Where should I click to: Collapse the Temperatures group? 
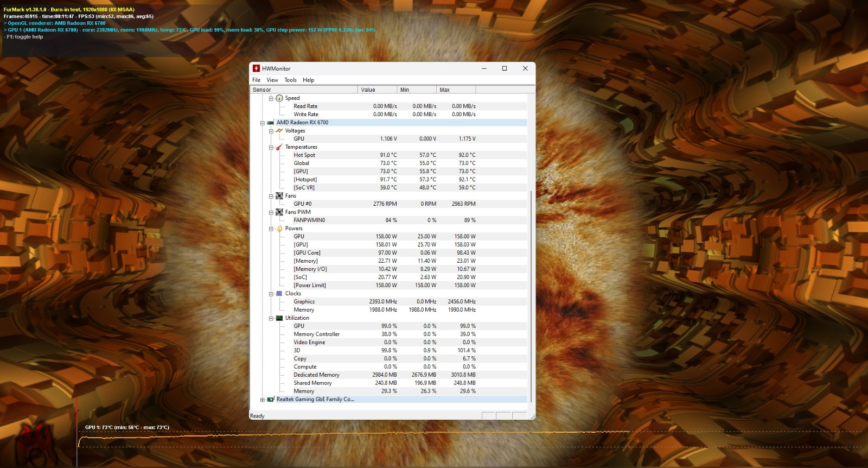pos(271,147)
